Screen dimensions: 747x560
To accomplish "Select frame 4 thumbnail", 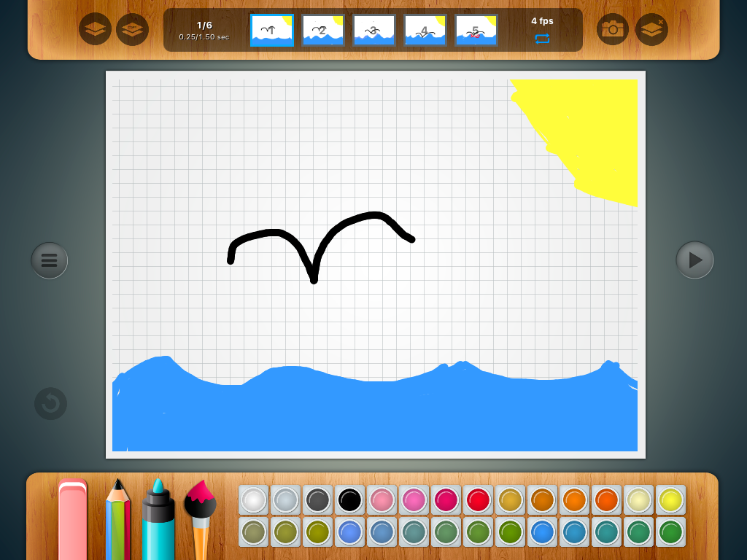I will [x=425, y=30].
